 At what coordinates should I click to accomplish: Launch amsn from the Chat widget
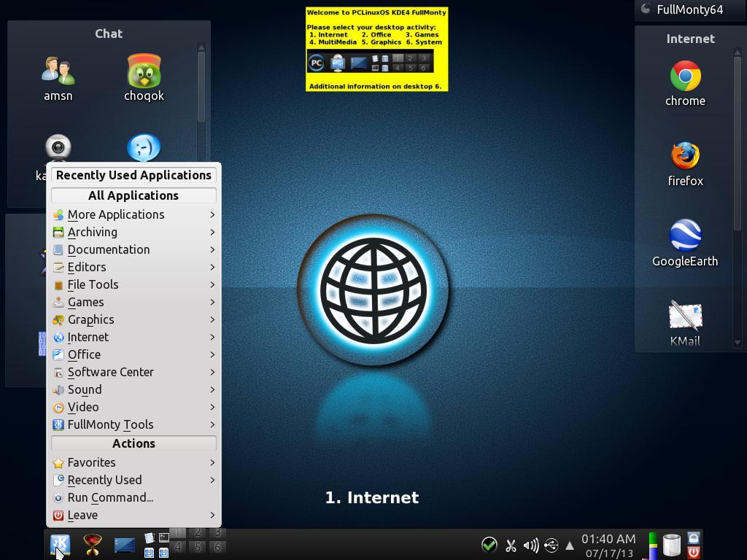point(58,73)
